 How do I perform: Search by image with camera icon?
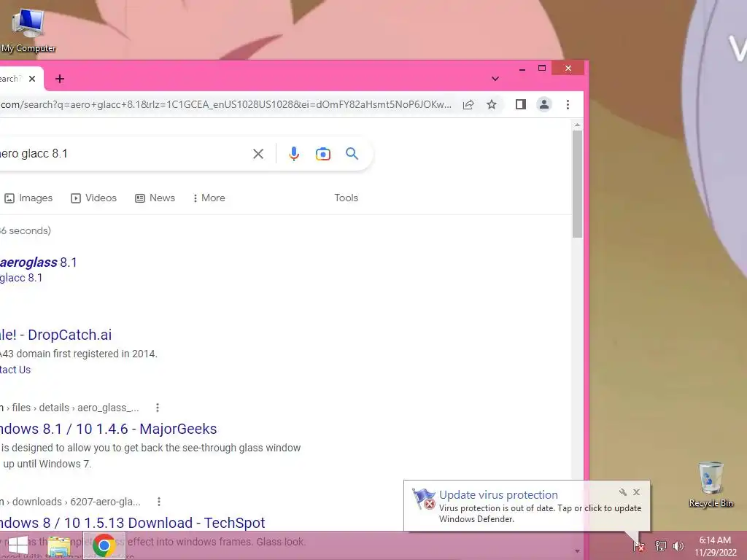tap(323, 154)
